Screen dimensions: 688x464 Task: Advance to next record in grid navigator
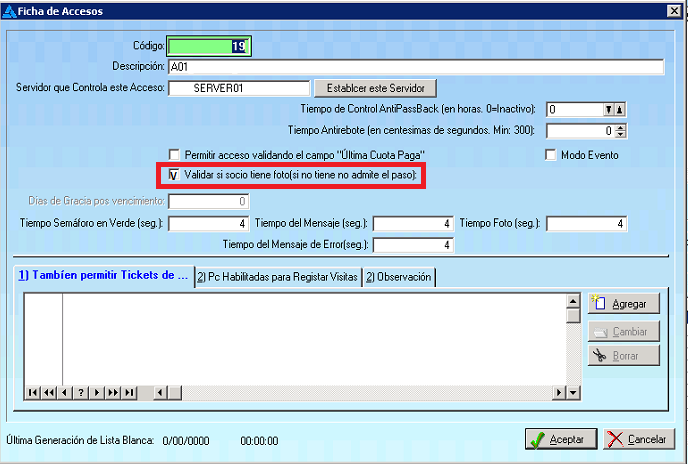pos(95,393)
